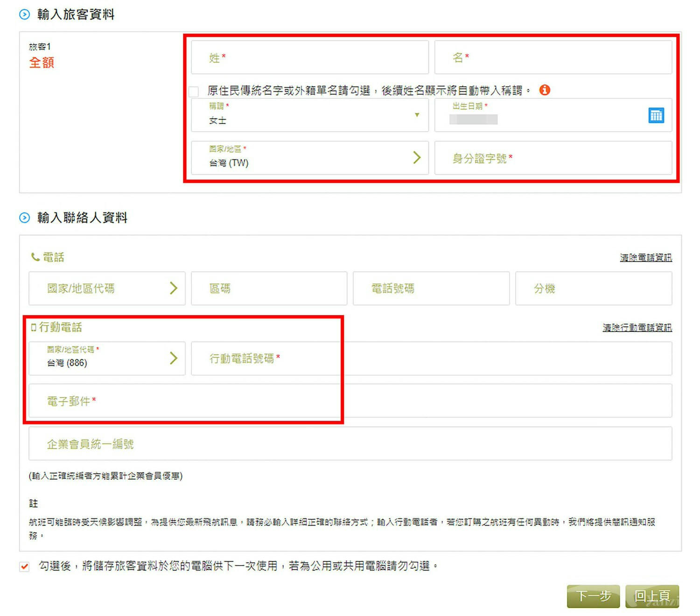Open the calendar picker for 出生日期 birth date
The height and width of the screenshot is (616, 700).
pos(656,115)
